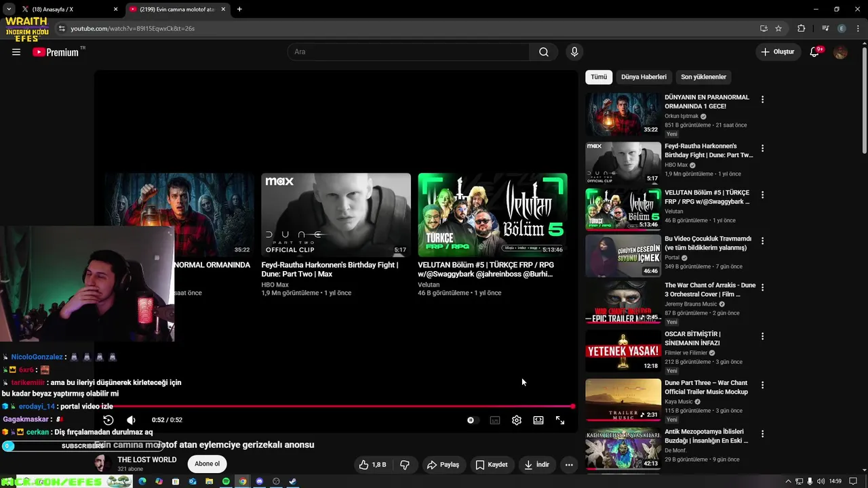Share the video via Paylaş
The height and width of the screenshot is (488, 868).
[443, 464]
